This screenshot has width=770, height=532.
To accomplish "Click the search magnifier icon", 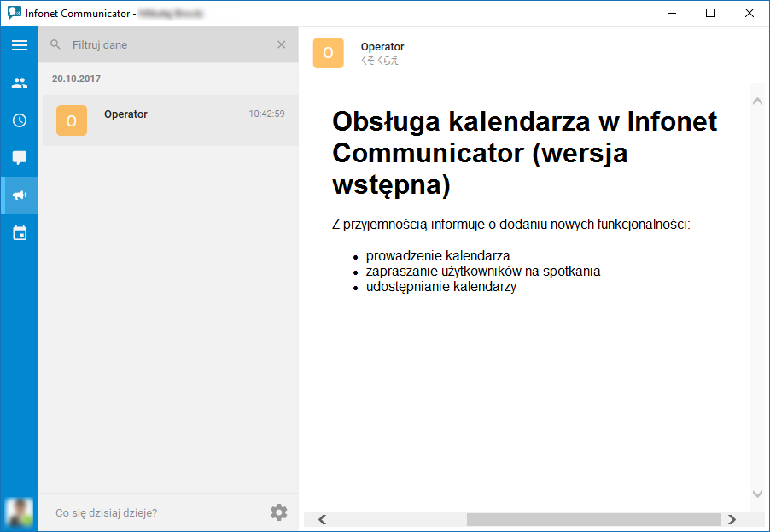I will tap(55, 44).
